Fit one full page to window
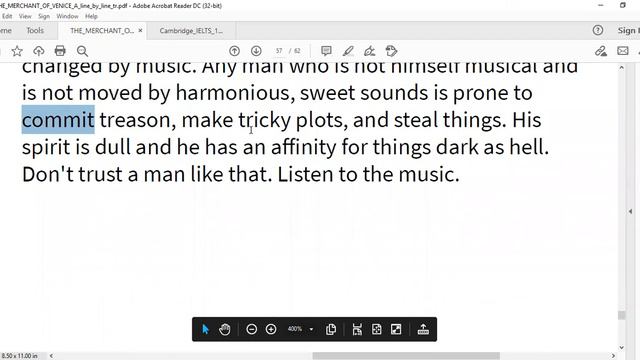Image resolution: width=640 pixels, height=360 pixels. click(376, 329)
